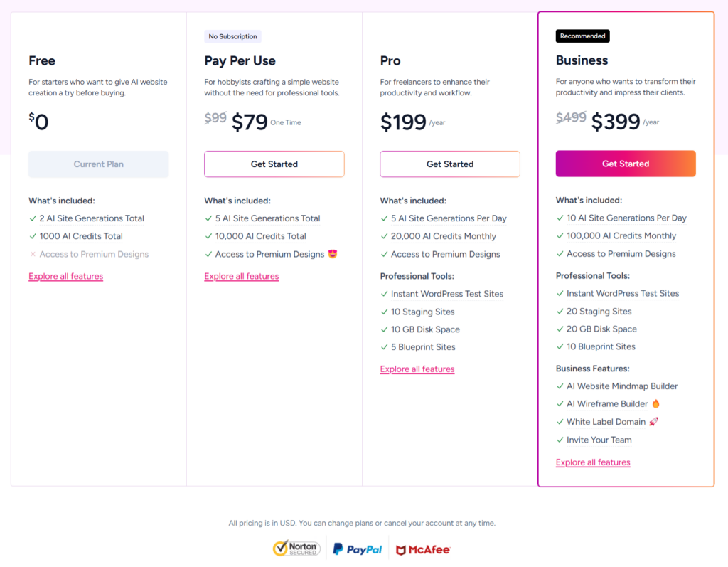Screen dimensions: 728x567
Task: Select the Recommended badge on Business plan
Action: (x=582, y=36)
